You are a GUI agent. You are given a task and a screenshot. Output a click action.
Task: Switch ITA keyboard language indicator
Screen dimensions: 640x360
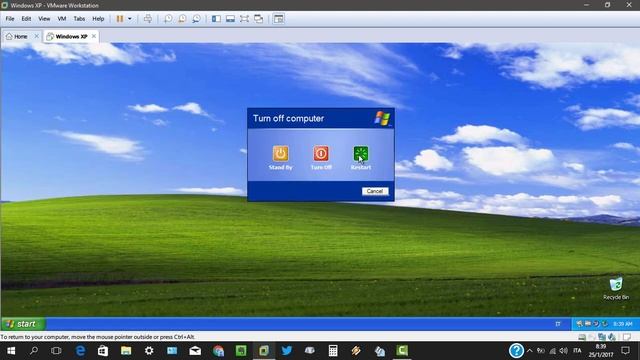[x=577, y=351]
